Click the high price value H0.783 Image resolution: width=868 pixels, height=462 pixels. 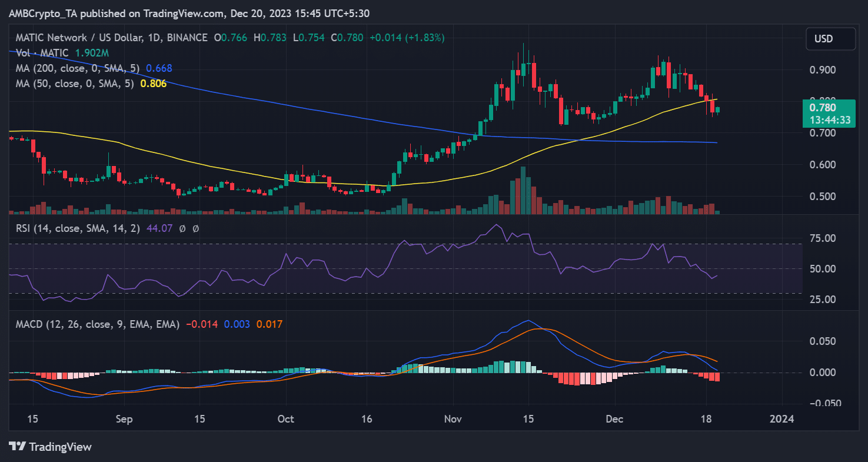pyautogui.click(x=270, y=38)
